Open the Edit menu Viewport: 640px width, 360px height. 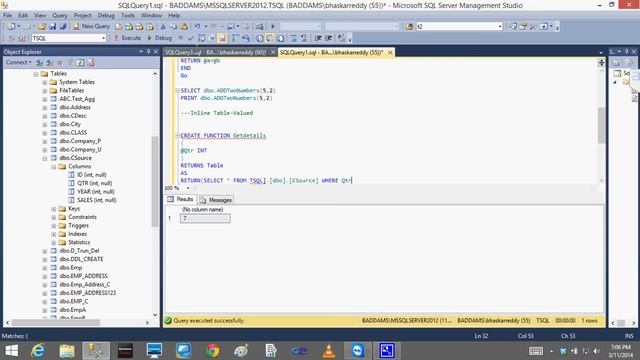[23, 15]
